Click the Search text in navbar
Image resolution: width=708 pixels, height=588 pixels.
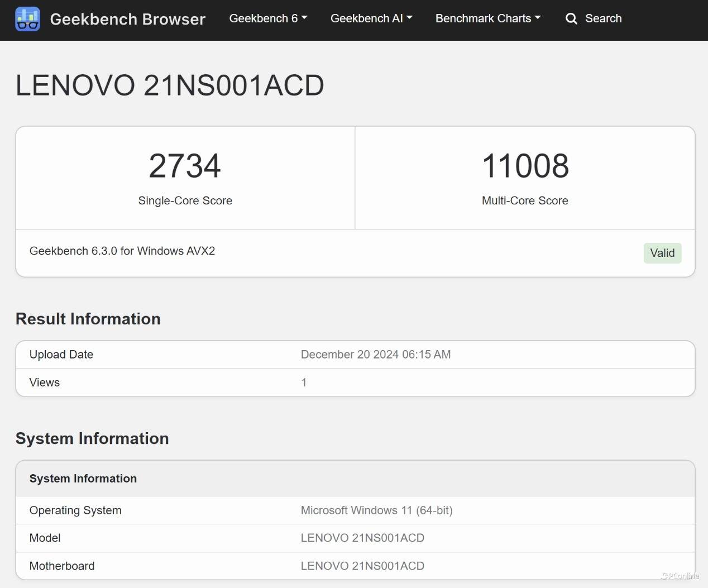point(603,18)
